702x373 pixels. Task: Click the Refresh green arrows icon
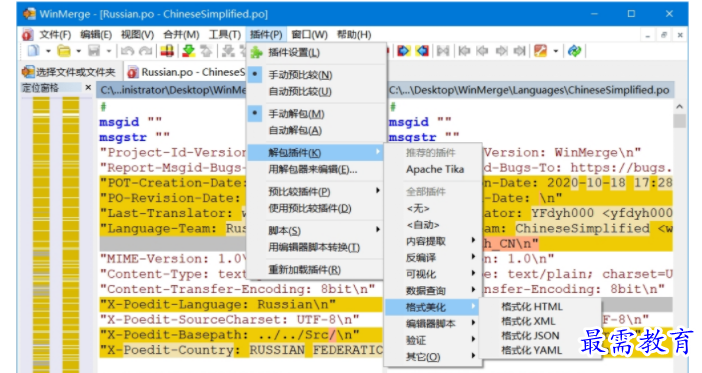coord(574,51)
